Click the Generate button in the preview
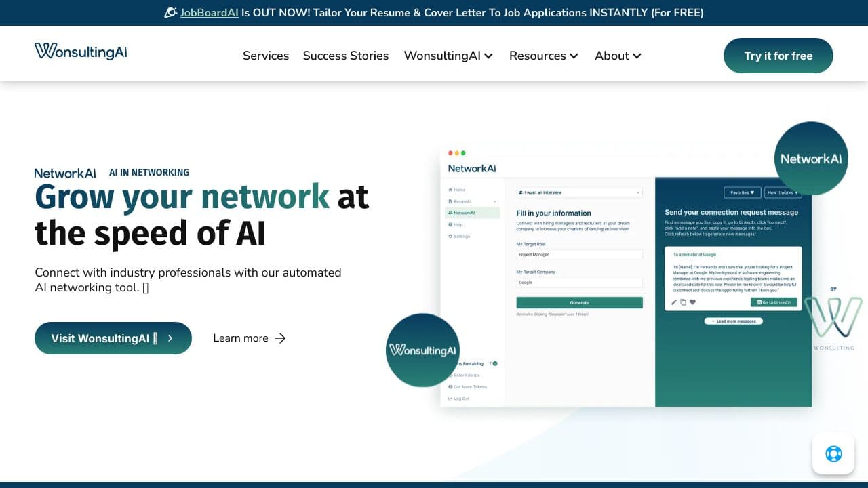Screen dimensions: 868x488 (579, 302)
